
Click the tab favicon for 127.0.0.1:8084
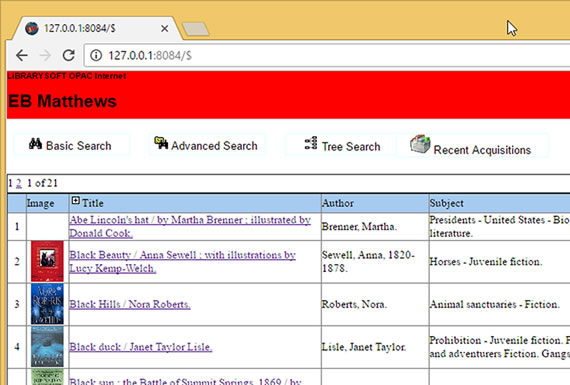[x=32, y=28]
